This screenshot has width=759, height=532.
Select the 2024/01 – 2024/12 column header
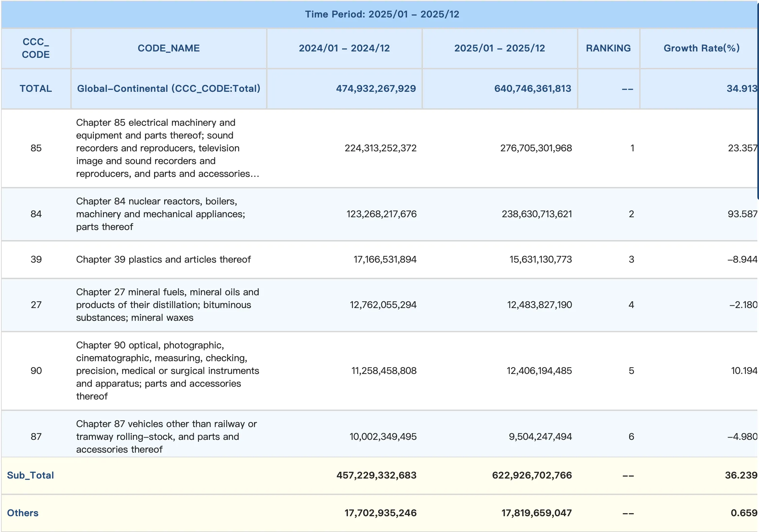(344, 48)
